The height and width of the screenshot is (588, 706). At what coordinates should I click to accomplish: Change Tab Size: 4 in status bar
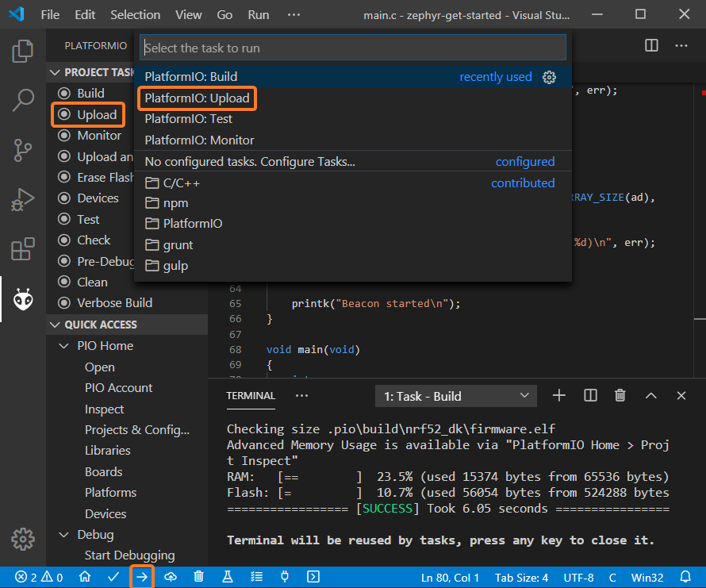click(x=521, y=577)
